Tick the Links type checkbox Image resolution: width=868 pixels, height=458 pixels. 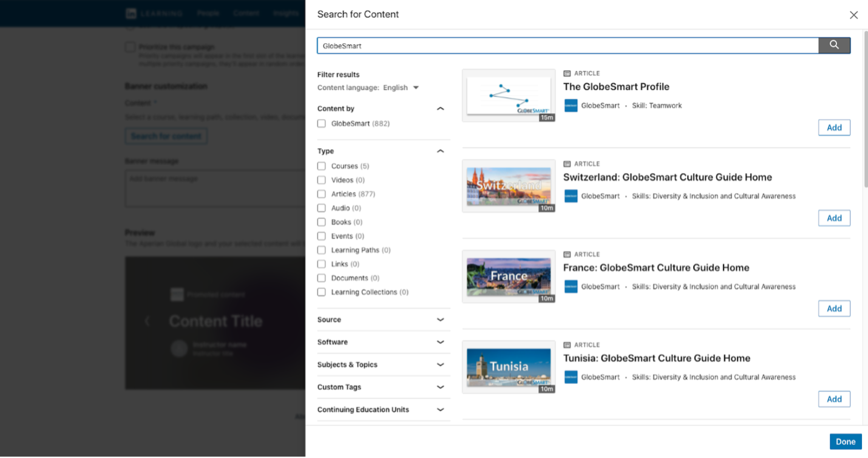(x=322, y=264)
